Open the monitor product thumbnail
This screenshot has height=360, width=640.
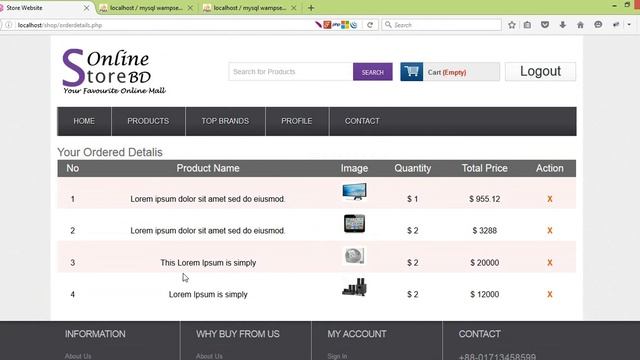click(x=354, y=192)
